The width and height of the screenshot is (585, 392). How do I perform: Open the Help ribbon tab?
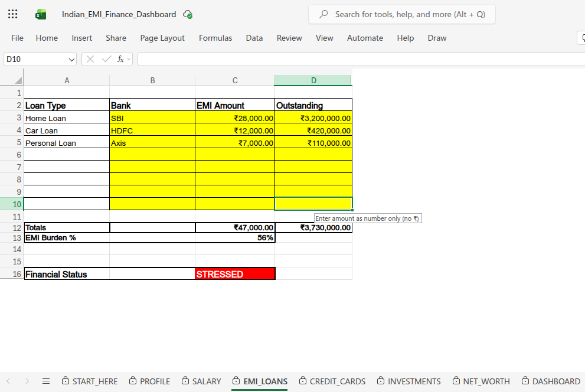point(405,38)
